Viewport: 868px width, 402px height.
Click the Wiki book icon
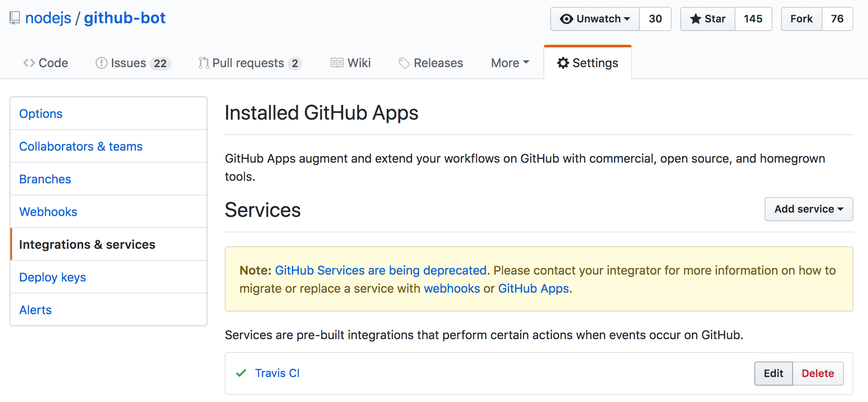337,63
